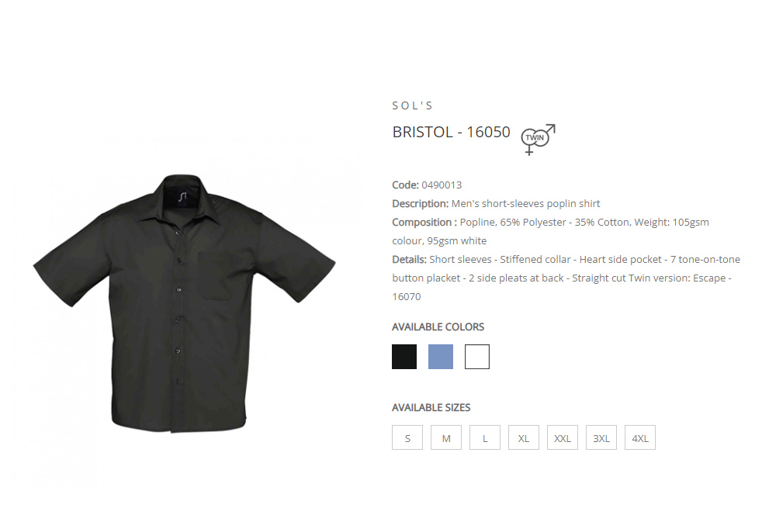Screen dimensions: 769x532
Task: Select the XXL size option
Action: (x=562, y=437)
